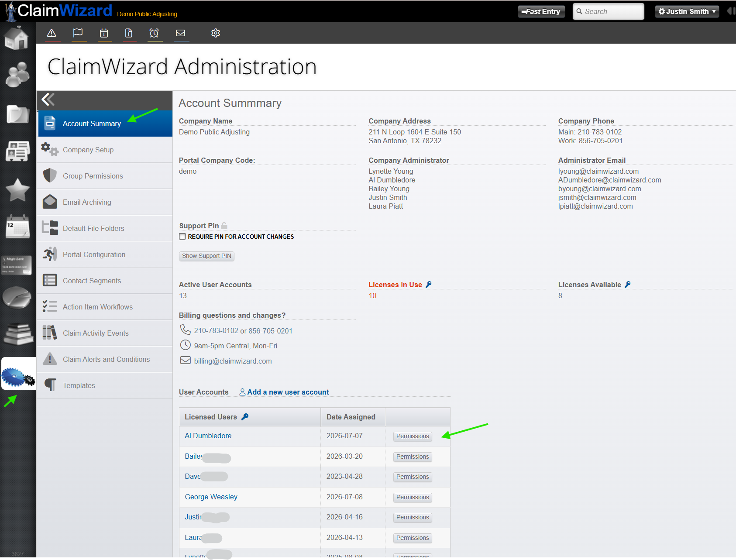
Task: Click the envelope icon beside billing email
Action: pyautogui.click(x=186, y=361)
